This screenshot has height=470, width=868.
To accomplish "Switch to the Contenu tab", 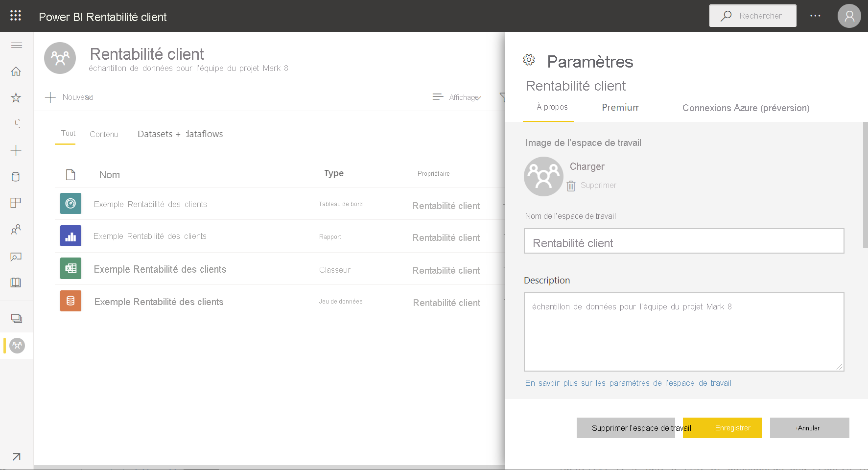I will click(104, 134).
